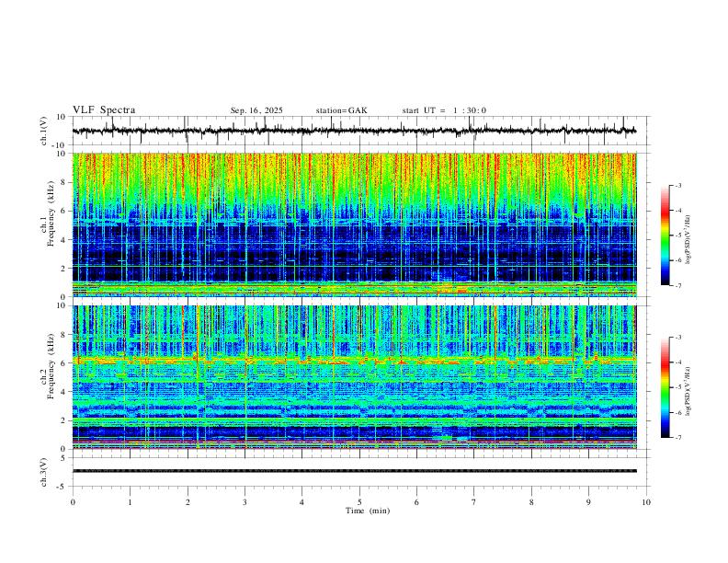Click the 8 kHz tick on ch.1 frequency axis

click(x=64, y=182)
